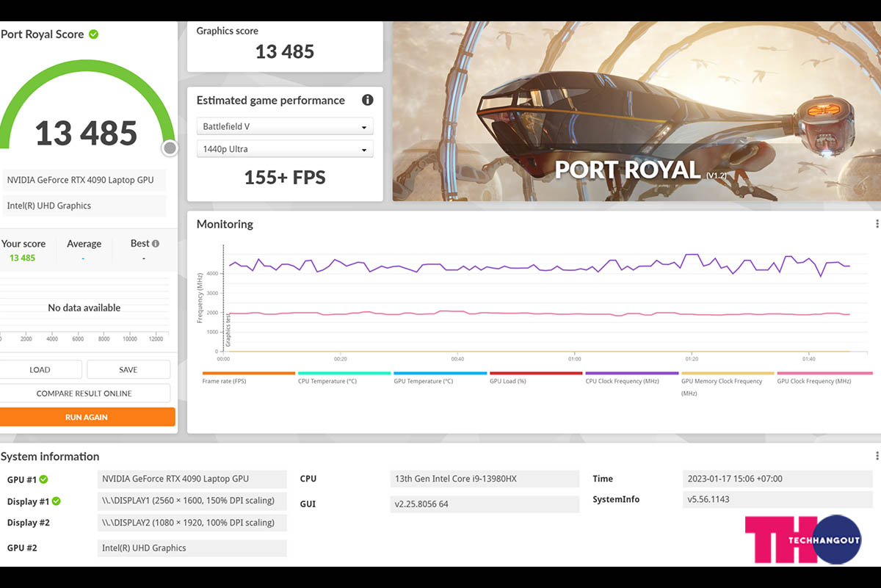This screenshot has width=881, height=588.
Task: Select the Display #2 1080 × 1920 value
Action: pos(192,523)
